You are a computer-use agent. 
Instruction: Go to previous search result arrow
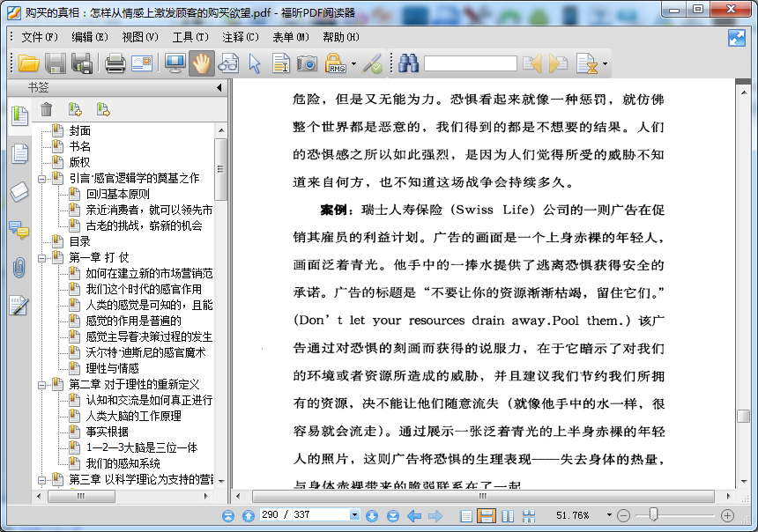532,63
